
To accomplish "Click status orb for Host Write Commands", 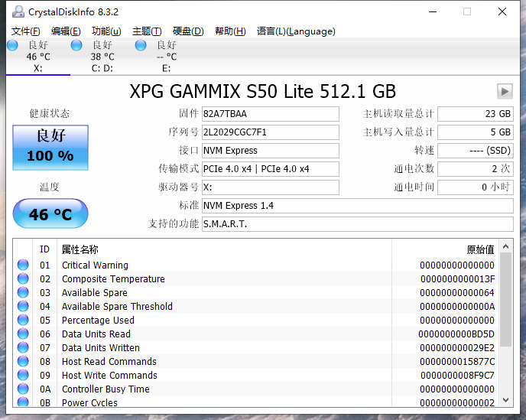I will [23, 375].
